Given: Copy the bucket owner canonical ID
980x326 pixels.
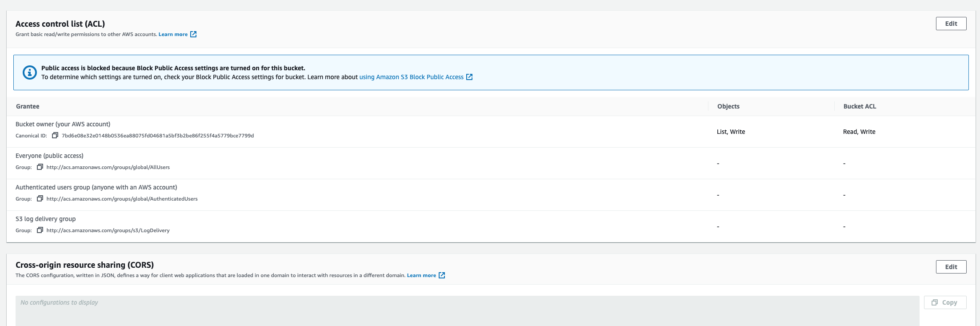Looking at the screenshot, I should pyautogui.click(x=55, y=135).
